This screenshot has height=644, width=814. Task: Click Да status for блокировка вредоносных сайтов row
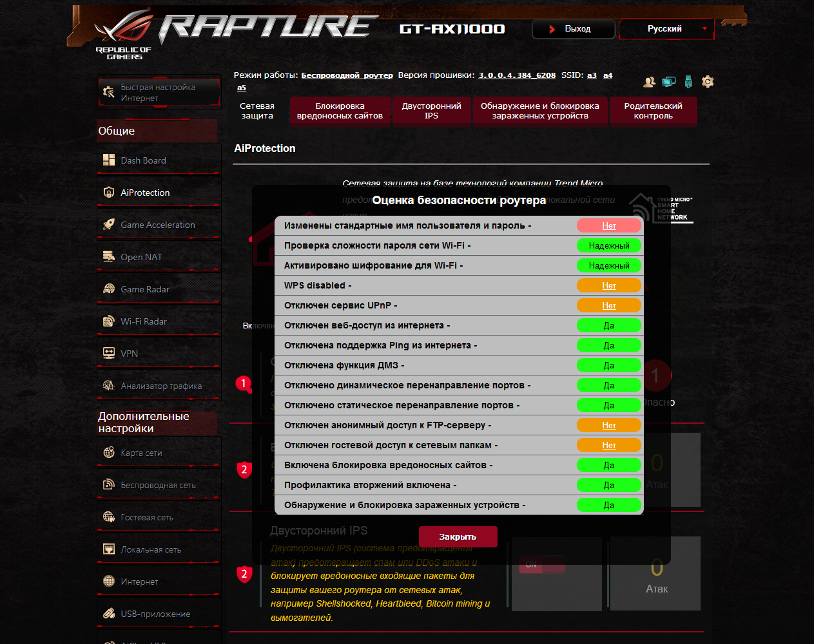pyautogui.click(x=609, y=465)
